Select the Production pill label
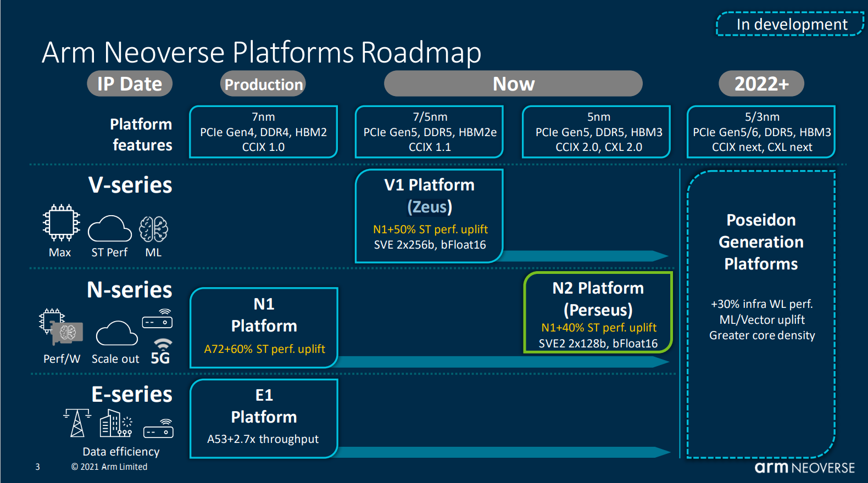The height and width of the screenshot is (483, 868). pyautogui.click(x=264, y=84)
